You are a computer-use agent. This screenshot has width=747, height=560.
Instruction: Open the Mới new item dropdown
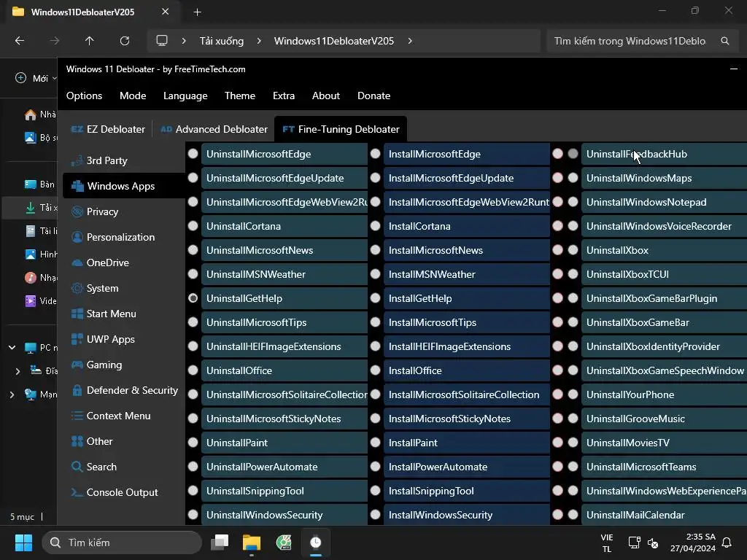pyautogui.click(x=35, y=78)
